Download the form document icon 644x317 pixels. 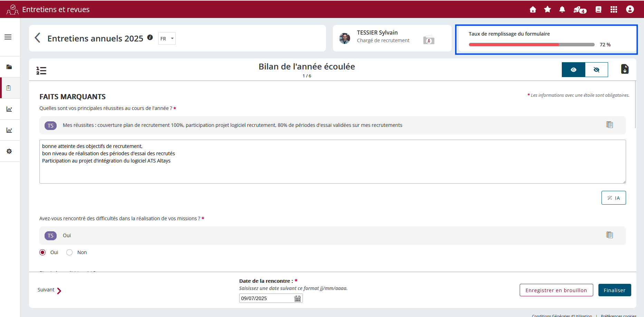(625, 69)
